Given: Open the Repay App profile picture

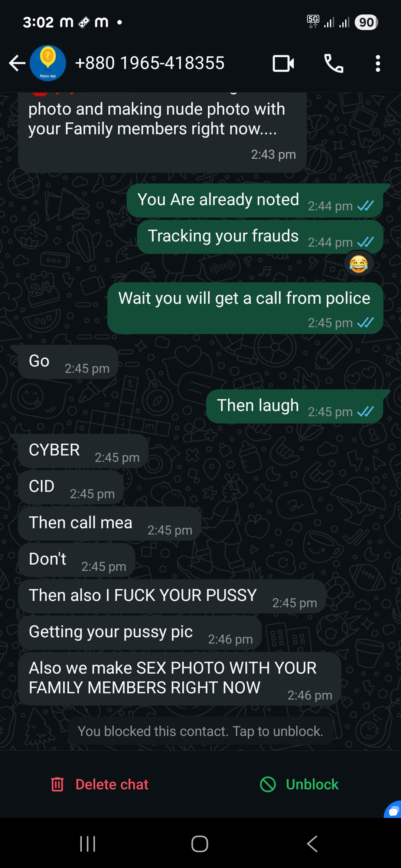Looking at the screenshot, I should (48, 63).
